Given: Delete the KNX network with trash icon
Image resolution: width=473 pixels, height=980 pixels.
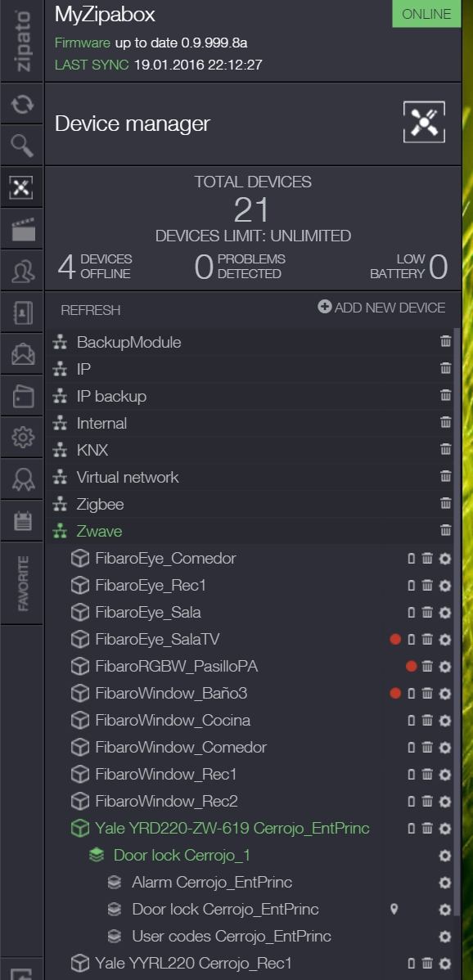Looking at the screenshot, I should [x=445, y=449].
